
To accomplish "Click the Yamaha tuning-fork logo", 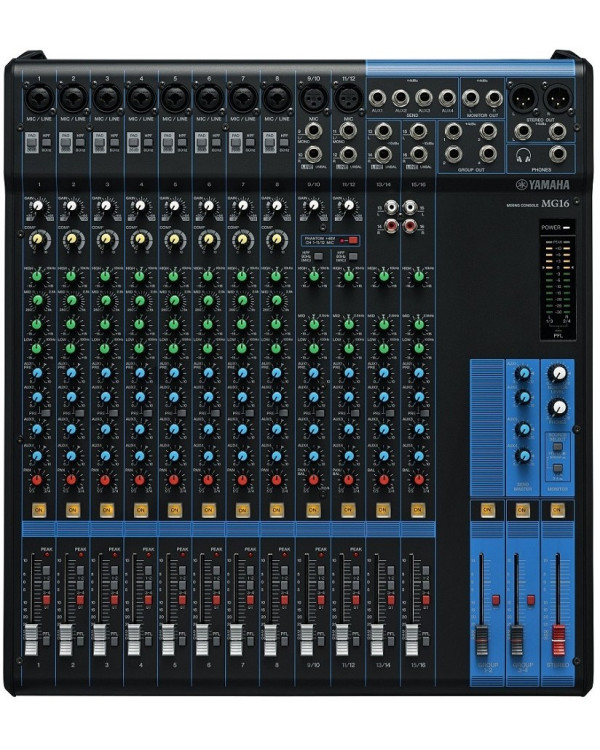I will click(x=521, y=185).
